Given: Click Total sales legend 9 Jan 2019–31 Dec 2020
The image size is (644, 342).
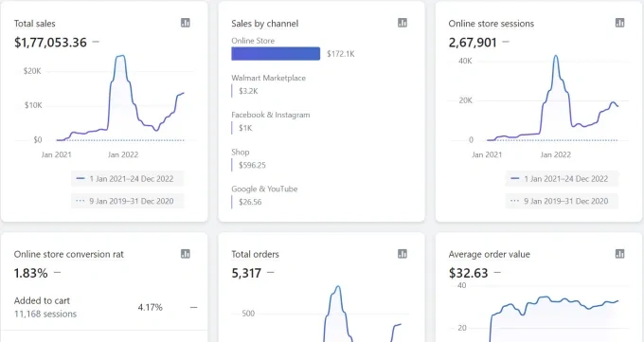Looking at the screenshot, I should coord(127,201).
